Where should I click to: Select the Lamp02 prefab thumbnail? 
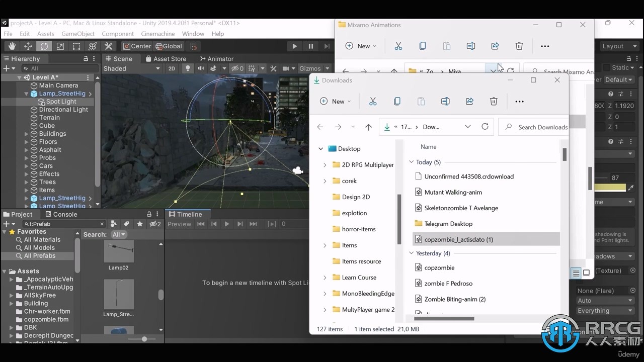pos(119,251)
